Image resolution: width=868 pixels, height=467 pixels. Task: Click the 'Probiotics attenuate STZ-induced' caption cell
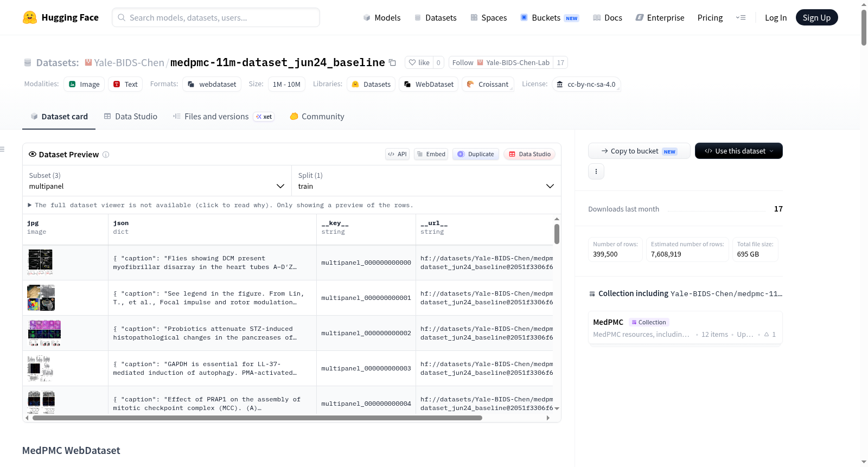212,333
